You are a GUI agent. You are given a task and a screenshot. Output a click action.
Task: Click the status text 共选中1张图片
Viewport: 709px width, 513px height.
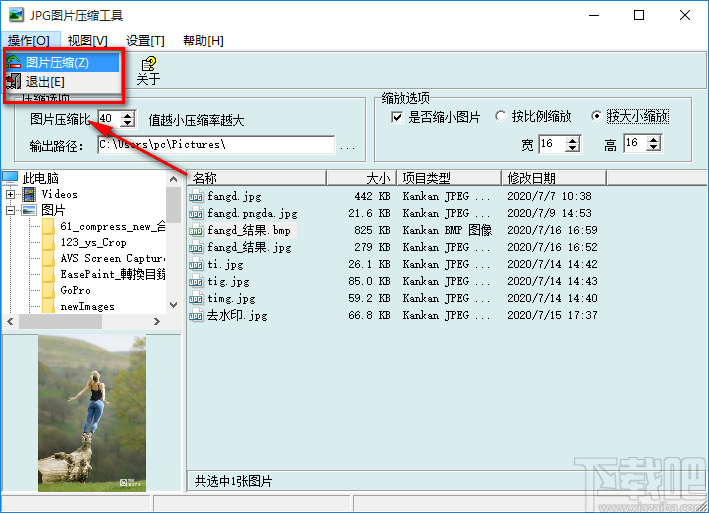(233, 481)
